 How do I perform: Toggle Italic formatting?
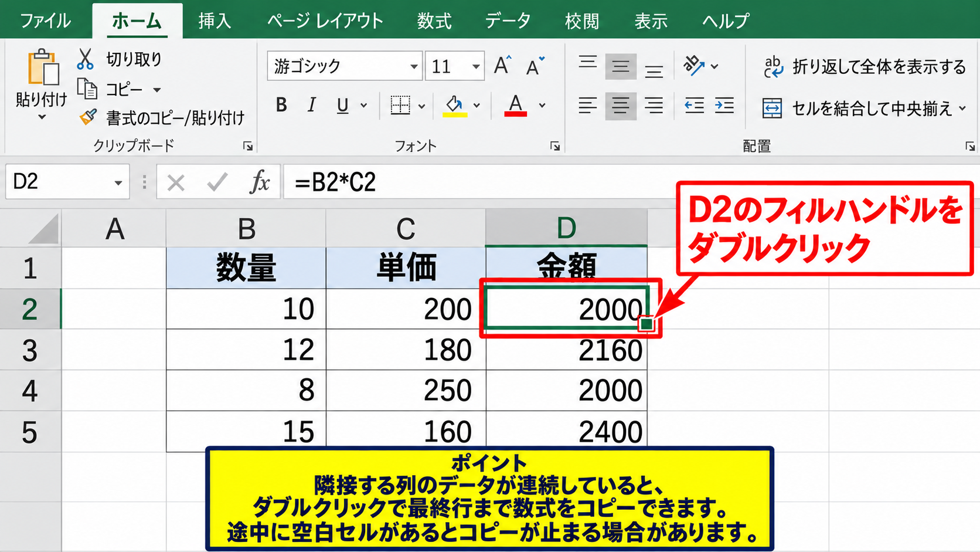coord(312,106)
